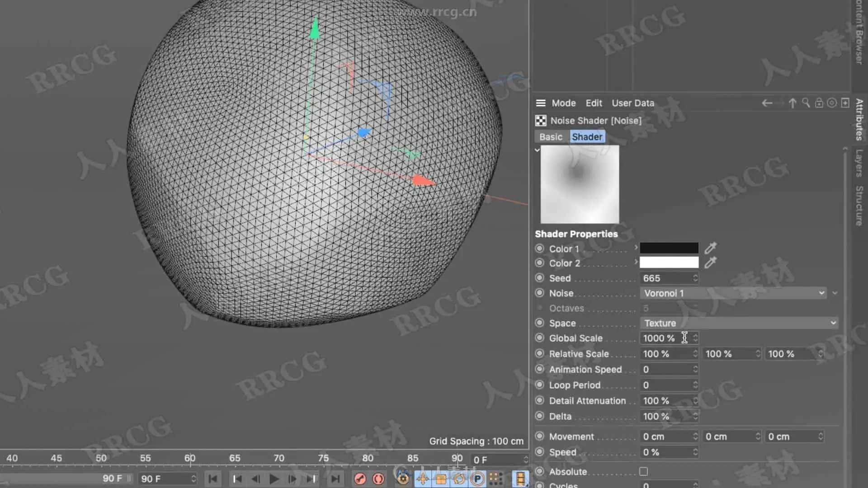Open the User Data menu
Viewport: 868px width, 488px height.
[x=633, y=103]
